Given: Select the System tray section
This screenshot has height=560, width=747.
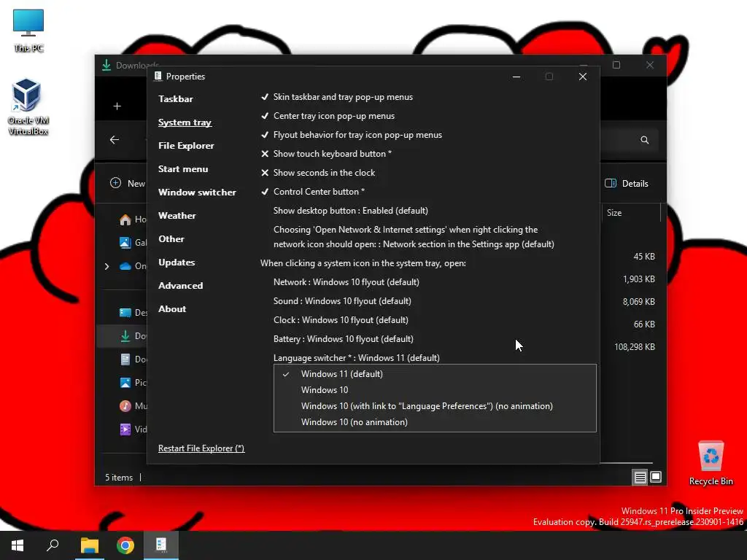Looking at the screenshot, I should tap(185, 122).
